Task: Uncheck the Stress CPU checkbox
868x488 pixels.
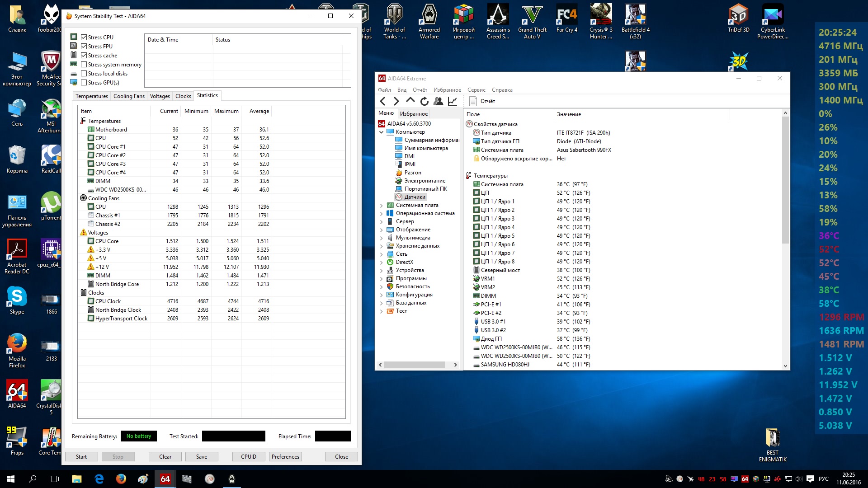Action: coord(84,38)
